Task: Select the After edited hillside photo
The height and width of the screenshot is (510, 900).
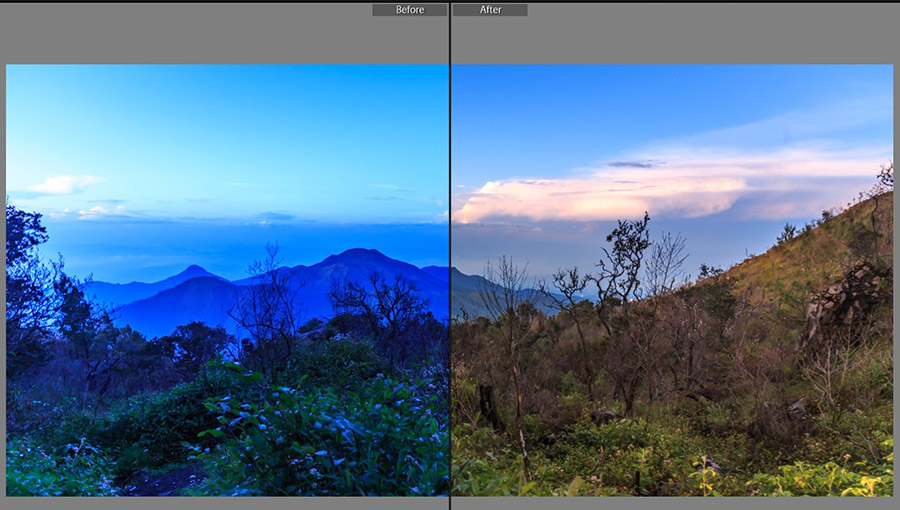Action: (x=672, y=280)
